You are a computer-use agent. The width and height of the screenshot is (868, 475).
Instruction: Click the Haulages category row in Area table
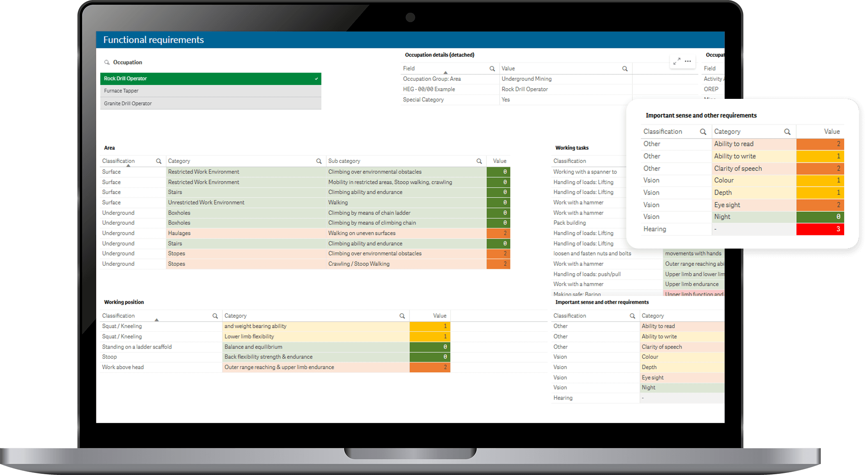(179, 233)
